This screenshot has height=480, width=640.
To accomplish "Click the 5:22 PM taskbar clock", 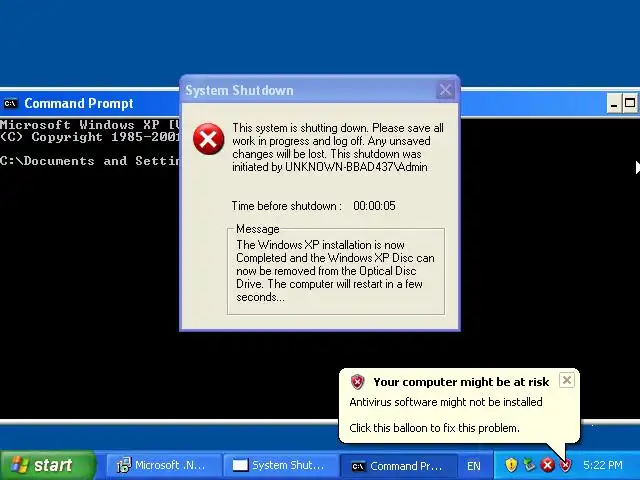I will (603, 465).
